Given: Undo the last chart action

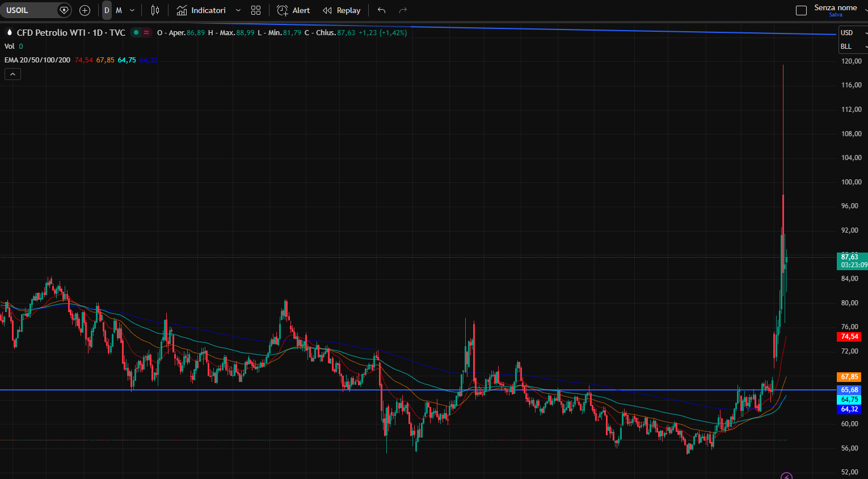Looking at the screenshot, I should 382,10.
